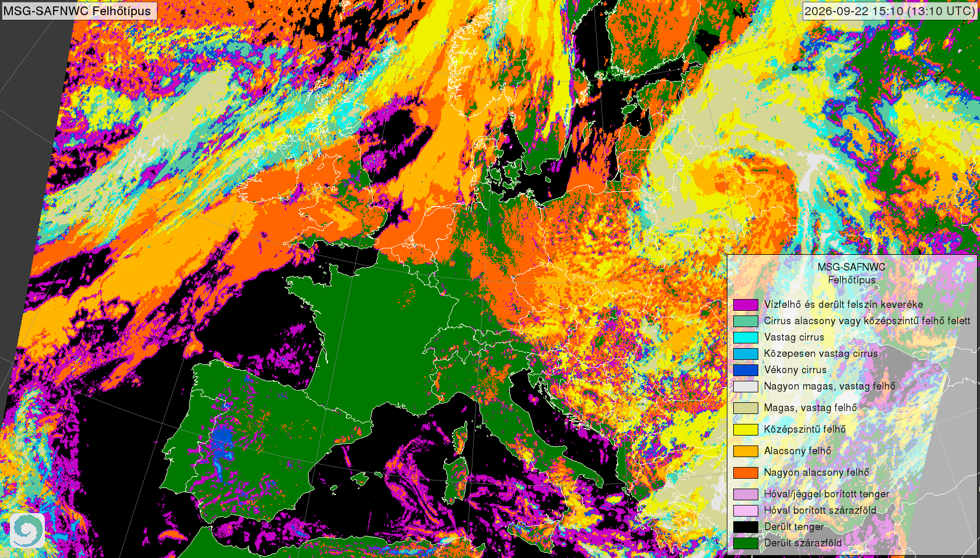Image resolution: width=980 pixels, height=558 pixels.
Task: Click the magenta Vízfelhő legend swatch
Action: 745,304
